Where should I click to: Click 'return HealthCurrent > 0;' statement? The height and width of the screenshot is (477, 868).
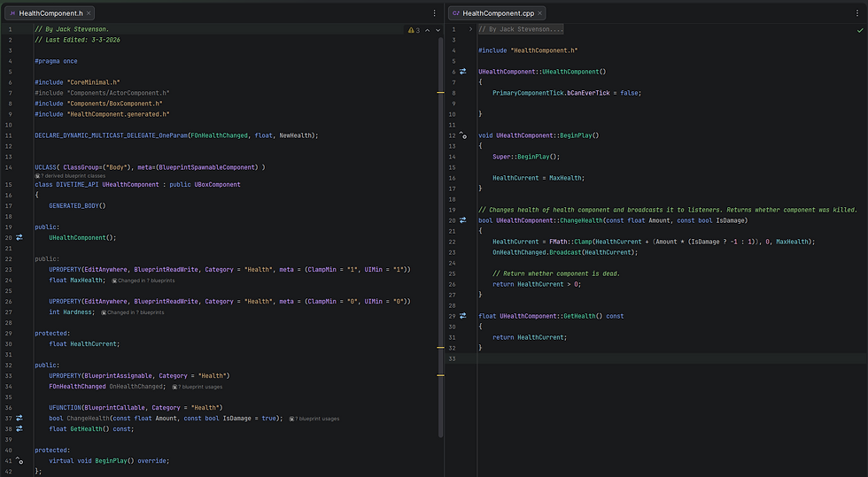537,284
